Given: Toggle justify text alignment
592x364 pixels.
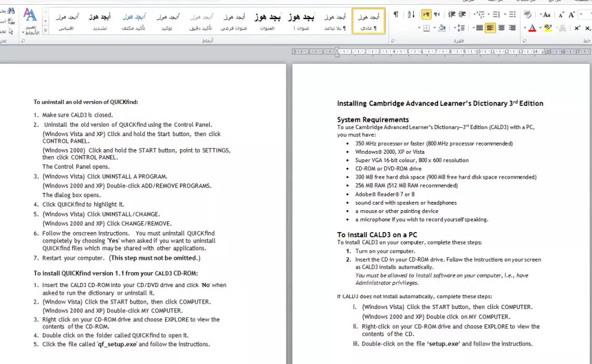Looking at the screenshot, I should pyautogui.click(x=480, y=28).
